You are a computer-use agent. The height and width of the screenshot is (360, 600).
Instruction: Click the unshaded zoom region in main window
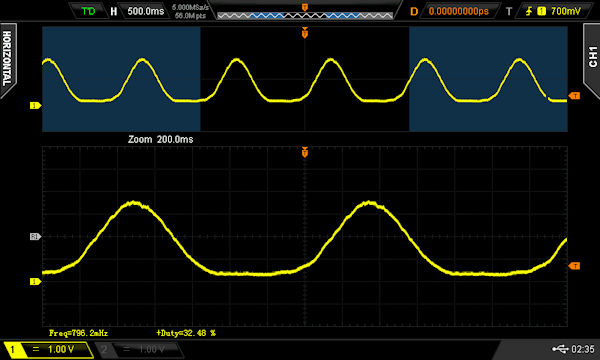305,79
